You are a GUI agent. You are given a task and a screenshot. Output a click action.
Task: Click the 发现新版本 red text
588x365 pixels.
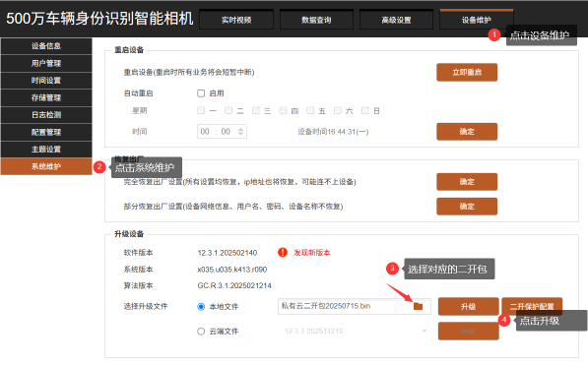click(x=311, y=253)
